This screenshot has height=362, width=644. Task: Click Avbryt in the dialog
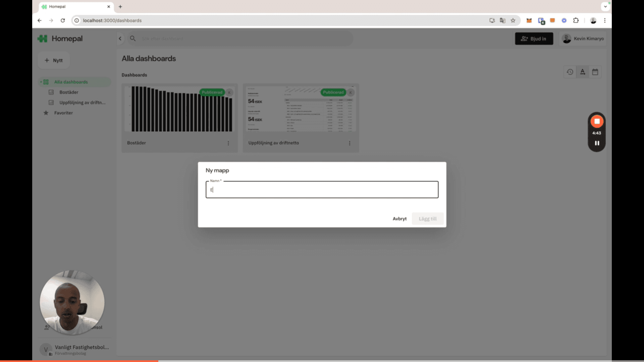[x=399, y=219]
